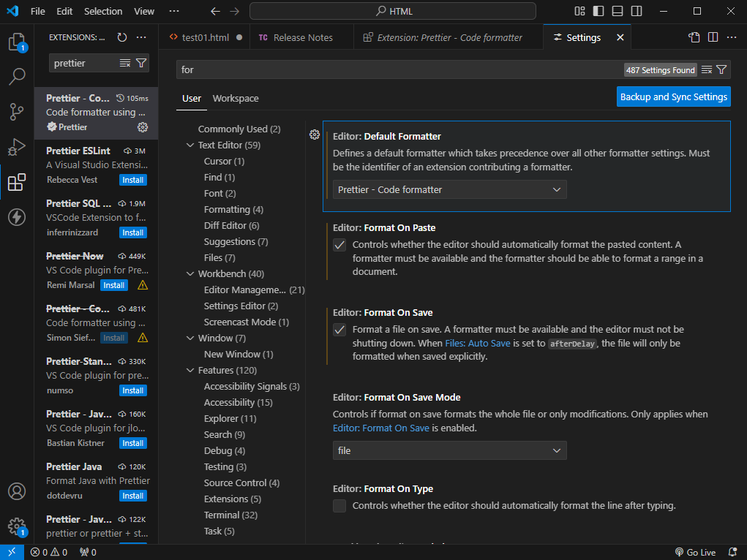
Task: Switch to Extension: Prettier tab
Action: 448,37
